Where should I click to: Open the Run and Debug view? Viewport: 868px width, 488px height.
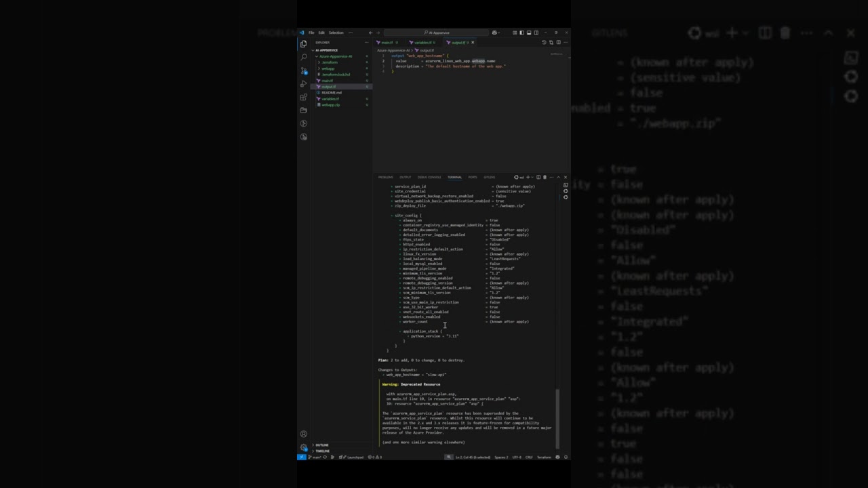pyautogui.click(x=304, y=83)
